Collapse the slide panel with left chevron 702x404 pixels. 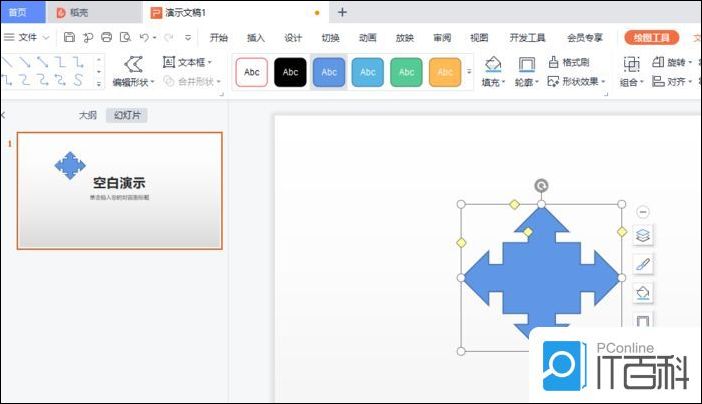click(3, 115)
